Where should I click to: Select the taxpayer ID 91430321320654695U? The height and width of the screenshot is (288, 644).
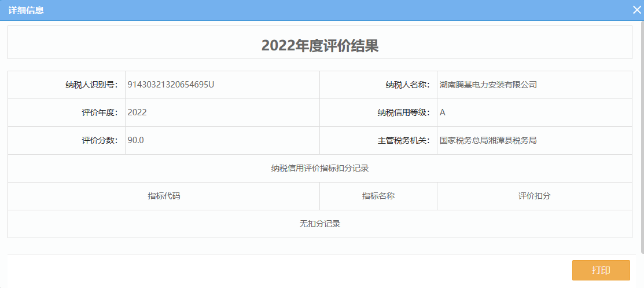coord(171,85)
